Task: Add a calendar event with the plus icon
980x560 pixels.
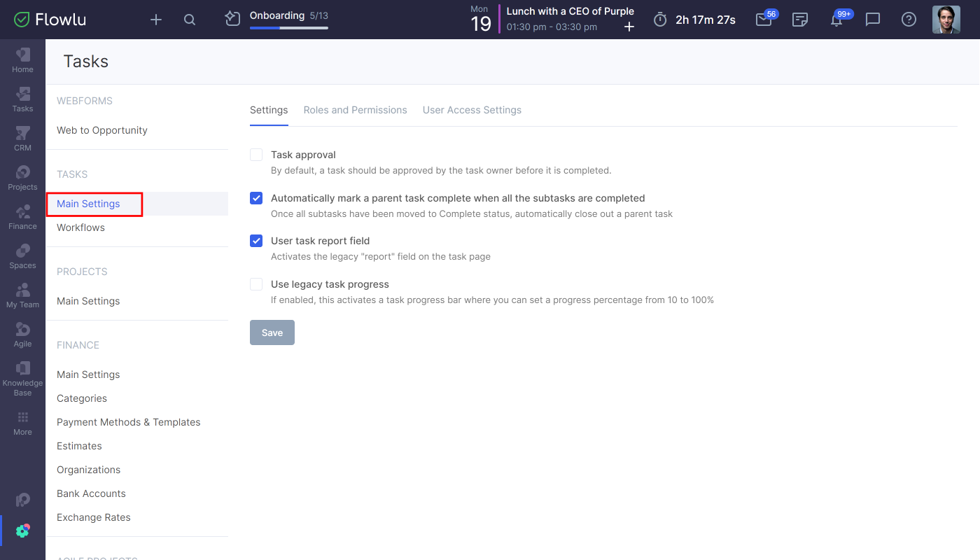Action: 629,27
